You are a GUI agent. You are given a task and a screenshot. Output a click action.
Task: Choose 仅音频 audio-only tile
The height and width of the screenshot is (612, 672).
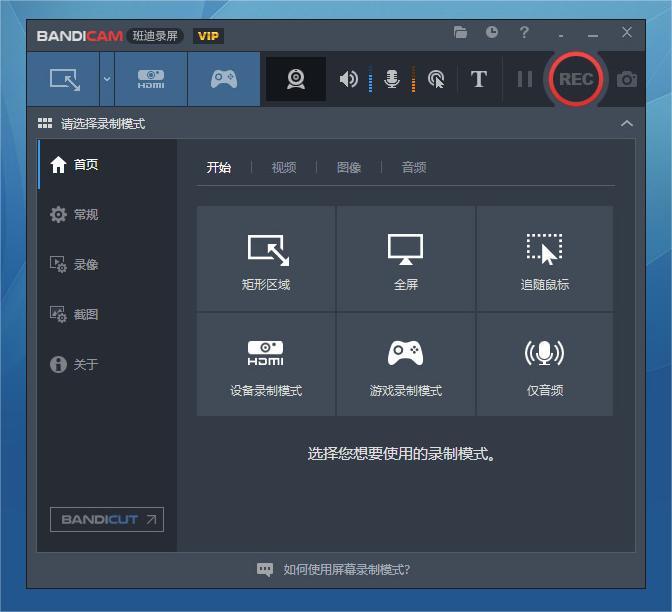[x=545, y=364]
